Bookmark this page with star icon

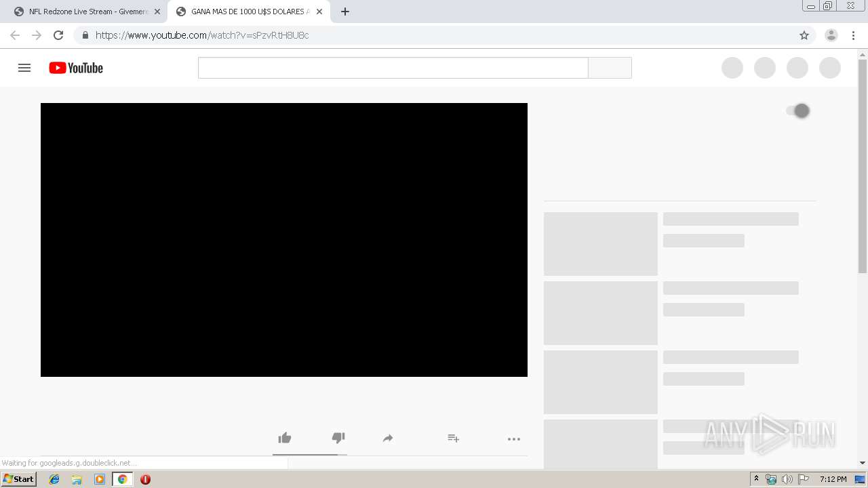(804, 35)
